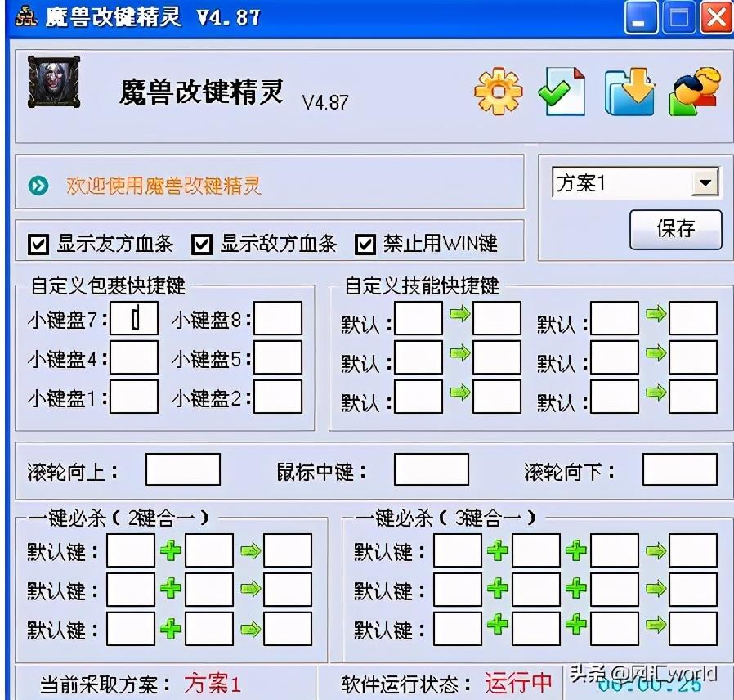Focus the 小键盘2 hotkey field
Screen dimensions: 734x700
click(x=278, y=397)
